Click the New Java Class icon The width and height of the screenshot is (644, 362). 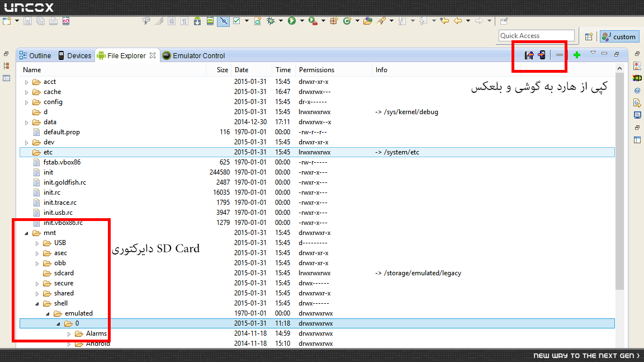pos(347,21)
